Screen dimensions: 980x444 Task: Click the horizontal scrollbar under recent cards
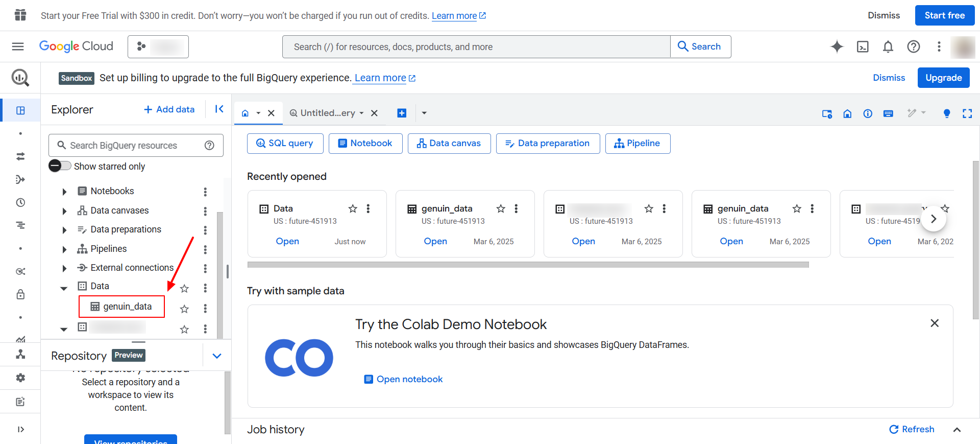(528, 265)
